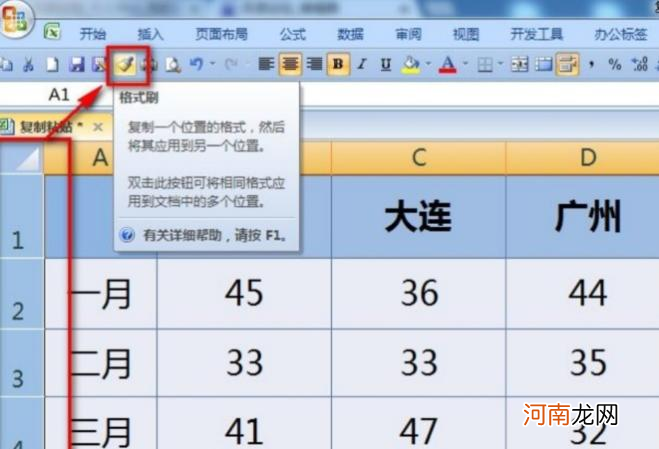The height and width of the screenshot is (449, 659).
Task: Select the cell containing 45
Action: coord(244,294)
